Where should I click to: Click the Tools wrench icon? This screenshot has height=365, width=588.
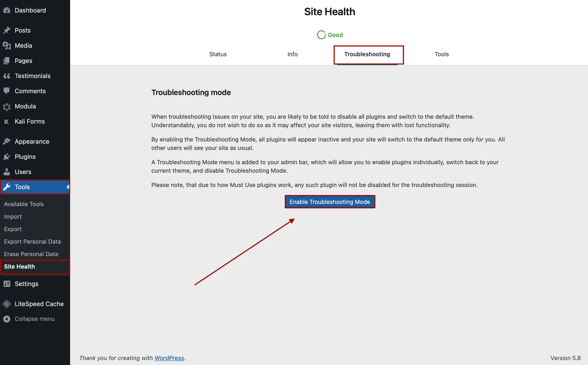tap(7, 187)
